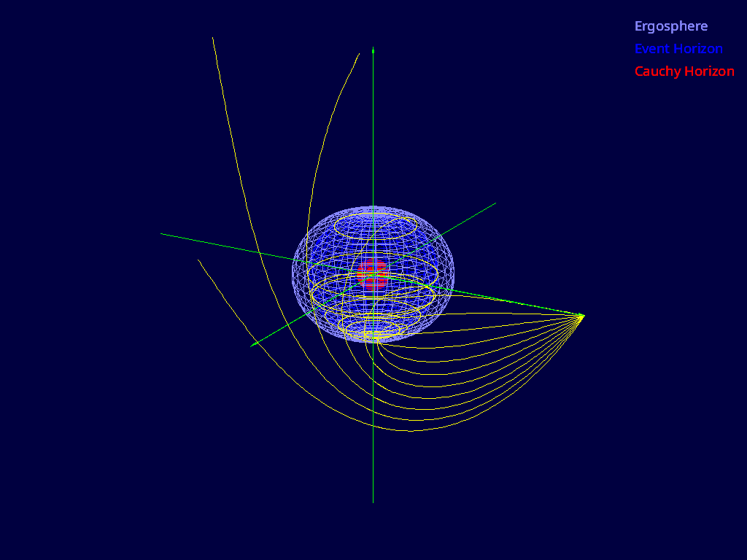Select the Event Horizon legend entry

(x=678, y=49)
